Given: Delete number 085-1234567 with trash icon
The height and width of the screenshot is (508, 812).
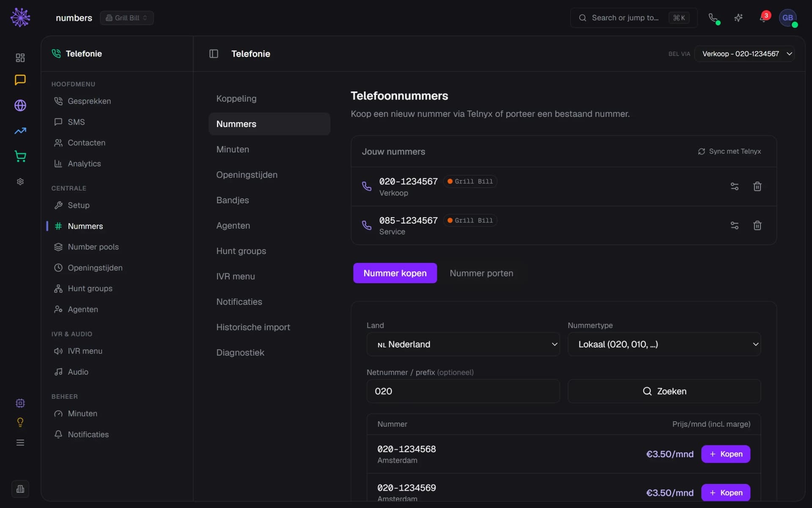Looking at the screenshot, I should tap(757, 225).
